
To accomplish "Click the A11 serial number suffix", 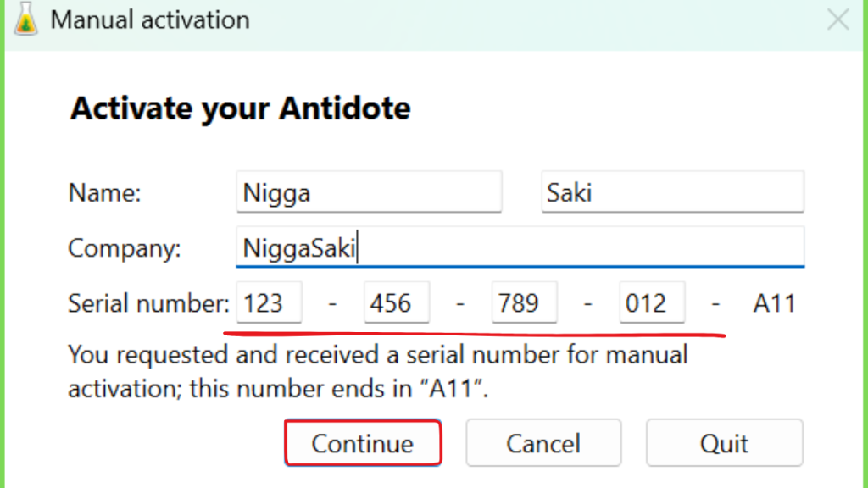I will pos(774,303).
